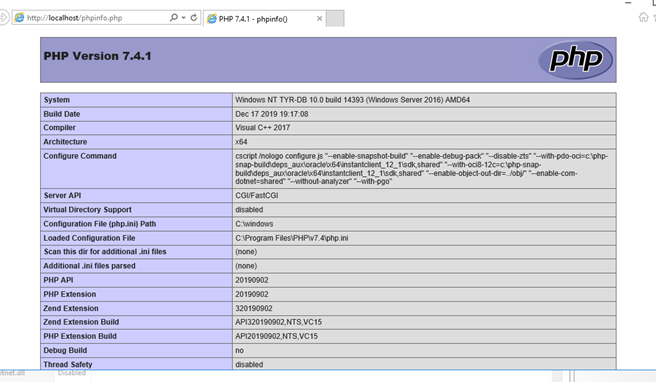
Task: Click the Server API label
Action: coord(62,195)
